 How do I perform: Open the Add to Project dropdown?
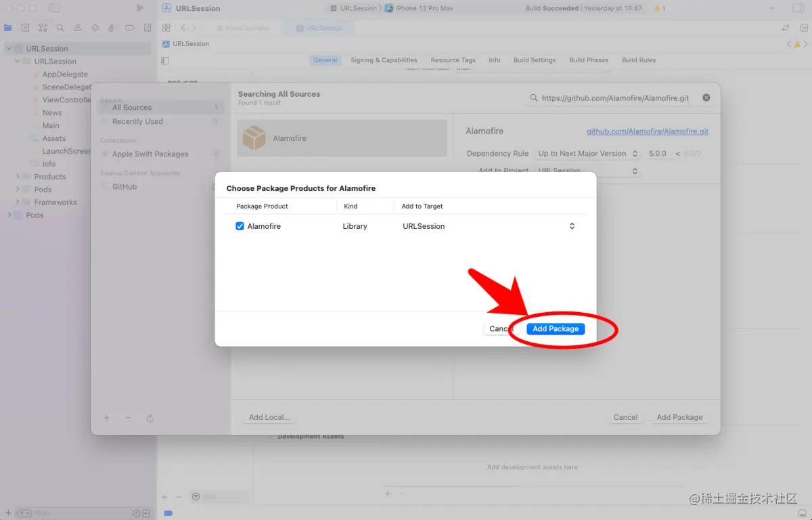point(588,171)
